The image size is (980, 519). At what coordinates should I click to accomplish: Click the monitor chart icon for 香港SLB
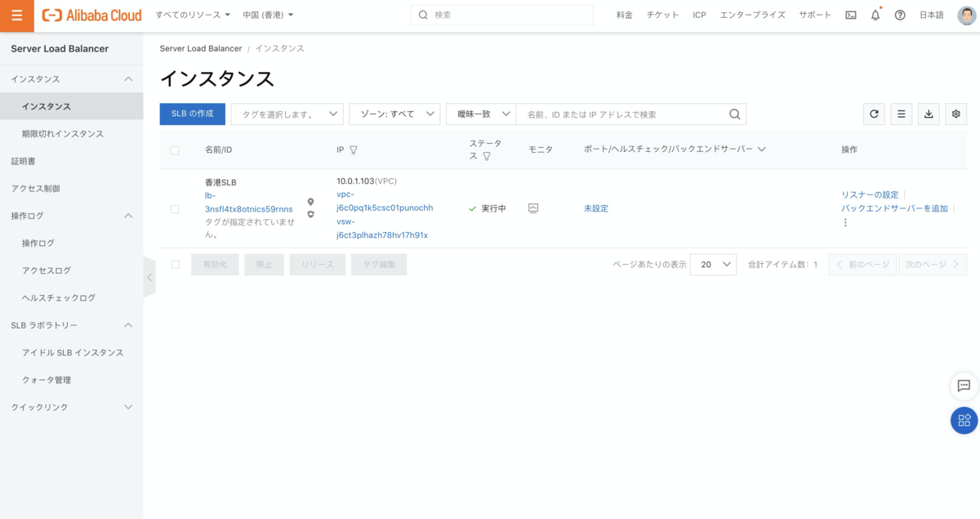coord(533,208)
